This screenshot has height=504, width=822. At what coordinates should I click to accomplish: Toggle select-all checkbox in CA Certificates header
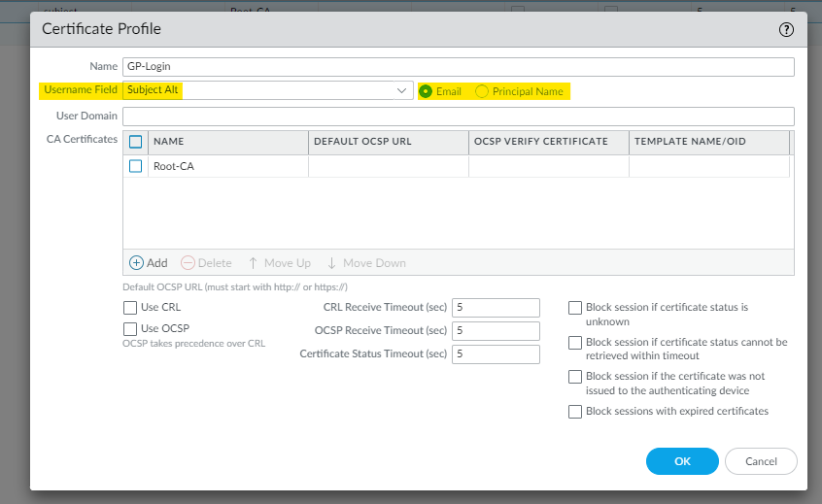(x=136, y=142)
